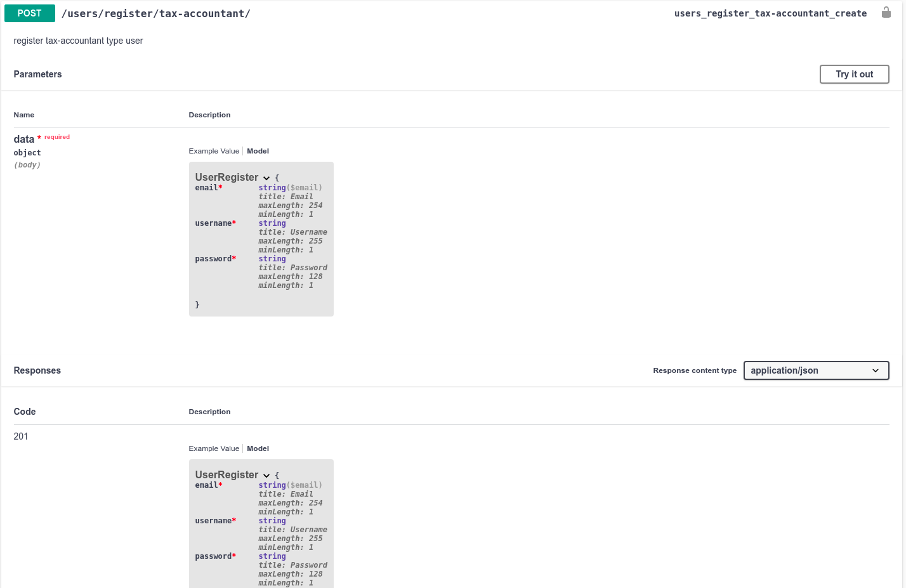Click the Parameters section heading

coord(37,74)
